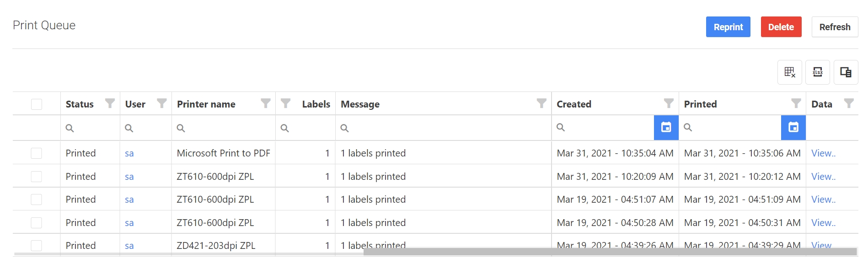Click the Message column filter funnel
Screen dimensions: 868x264
pos(541,103)
